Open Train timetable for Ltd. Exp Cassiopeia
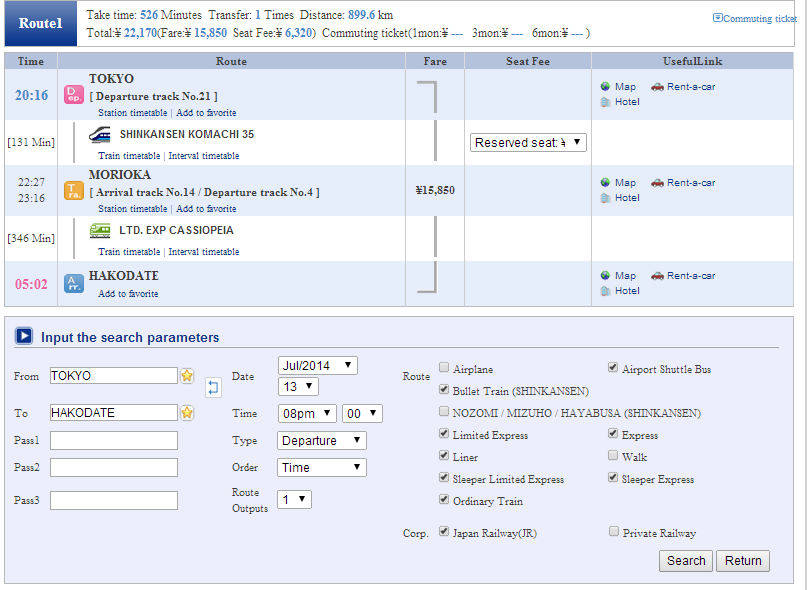The image size is (807, 590). pos(129,252)
